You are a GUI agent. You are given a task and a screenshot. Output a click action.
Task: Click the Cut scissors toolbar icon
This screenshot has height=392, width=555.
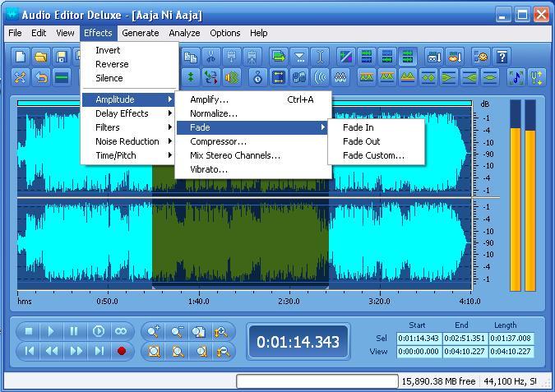pos(211,57)
